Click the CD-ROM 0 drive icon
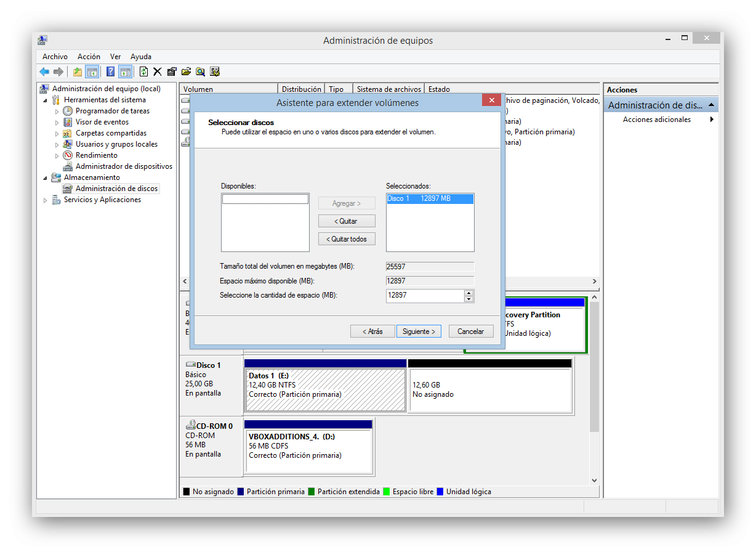Viewport: 756px width, 549px height. 190,425
